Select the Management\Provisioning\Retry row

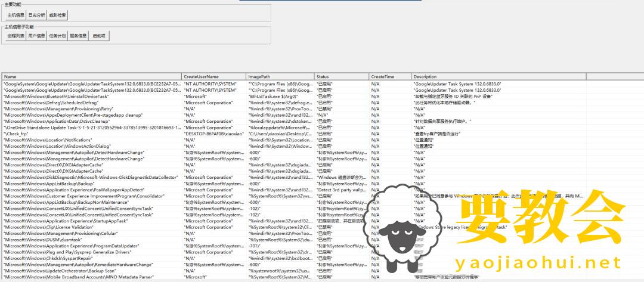[x=294, y=109]
